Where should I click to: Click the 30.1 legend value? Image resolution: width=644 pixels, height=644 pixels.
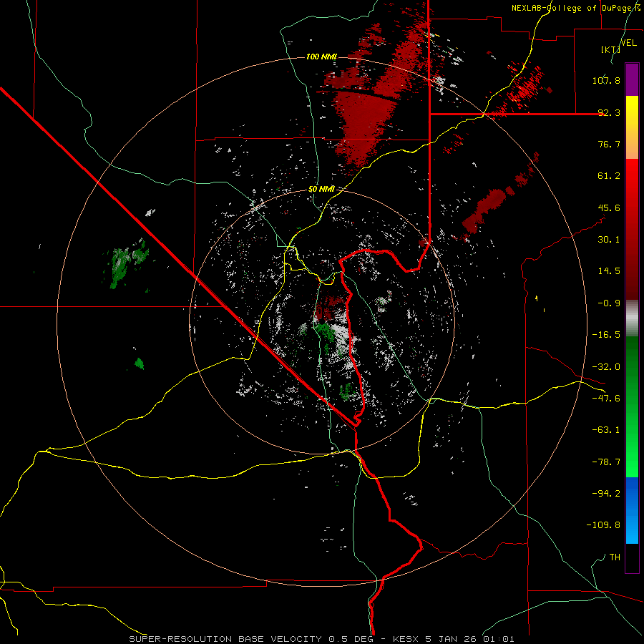coord(609,240)
